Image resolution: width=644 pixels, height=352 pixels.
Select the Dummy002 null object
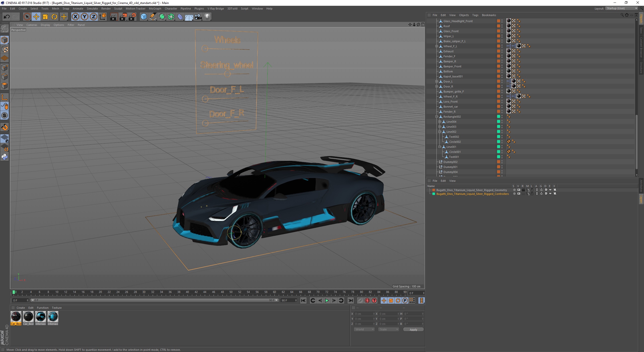point(450,162)
